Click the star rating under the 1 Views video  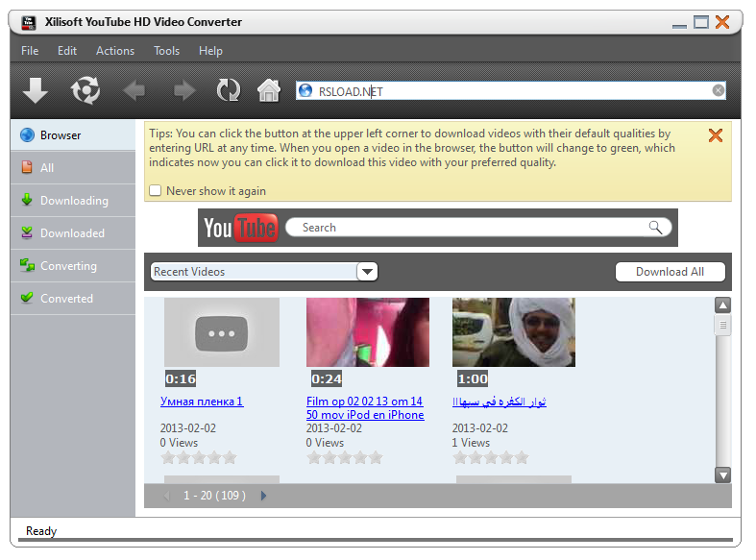491,457
